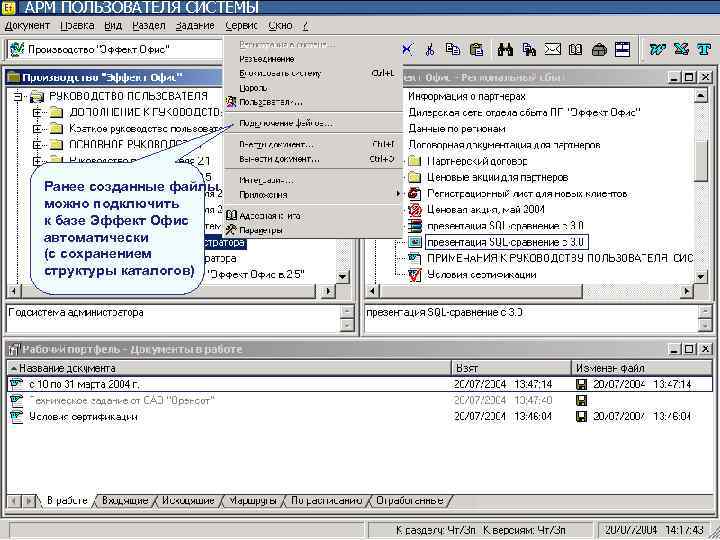Click the binoculars search toolbar icon

pyautogui.click(x=505, y=50)
